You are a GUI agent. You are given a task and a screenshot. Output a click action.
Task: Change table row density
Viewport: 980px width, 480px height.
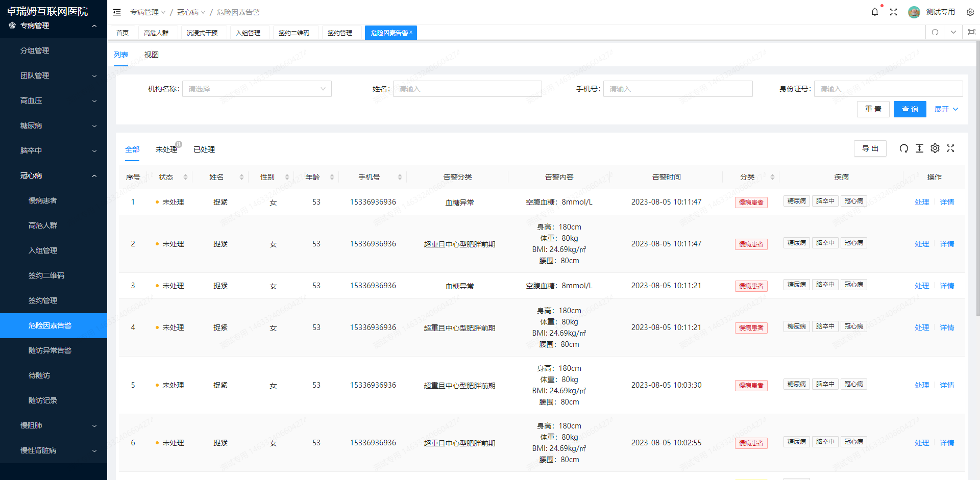click(x=919, y=148)
